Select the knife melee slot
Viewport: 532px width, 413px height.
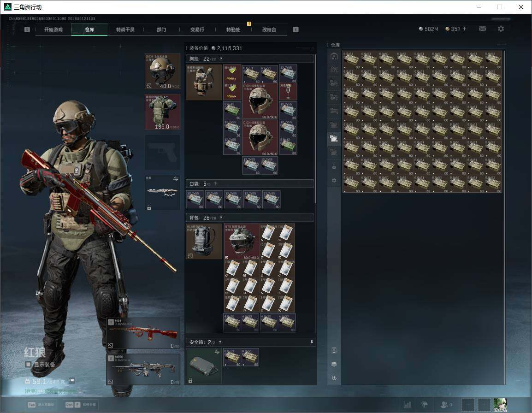[x=163, y=192]
